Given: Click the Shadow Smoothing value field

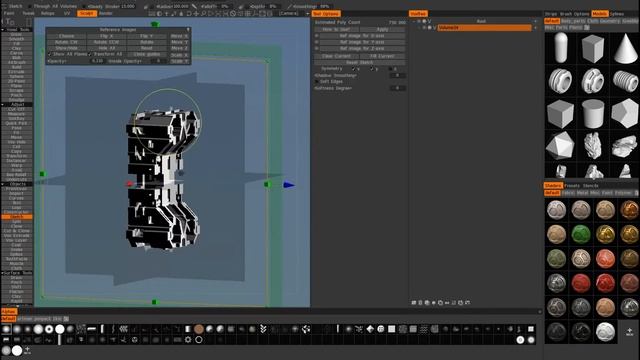Looking at the screenshot, I should click(397, 76).
